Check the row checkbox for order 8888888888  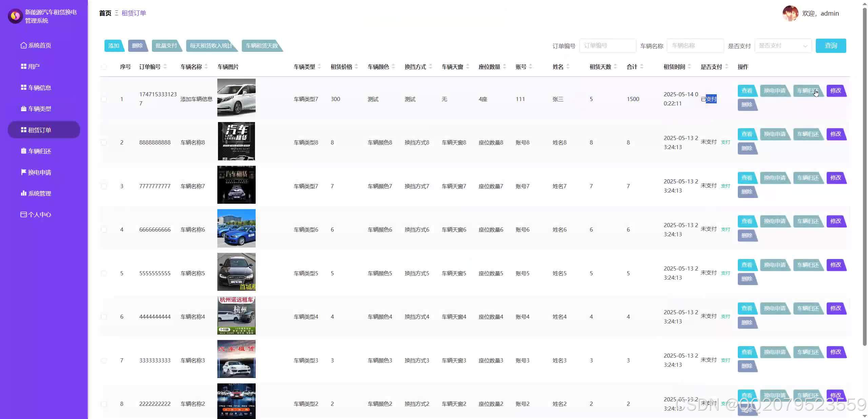(x=104, y=143)
